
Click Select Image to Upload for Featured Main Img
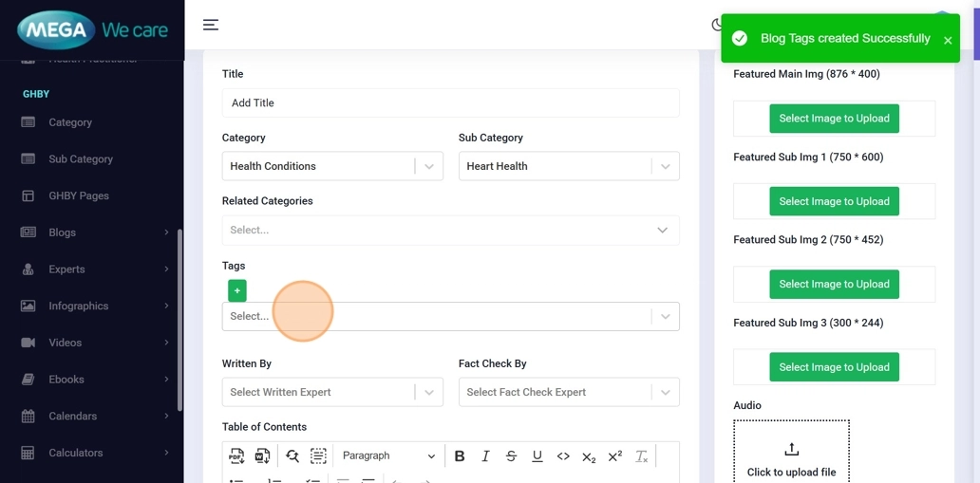(x=834, y=119)
